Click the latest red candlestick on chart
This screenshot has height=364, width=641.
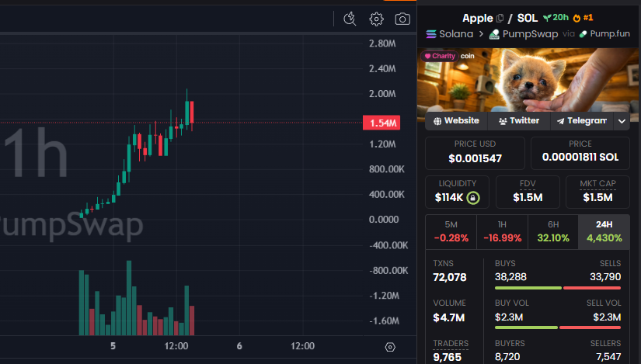(x=192, y=112)
